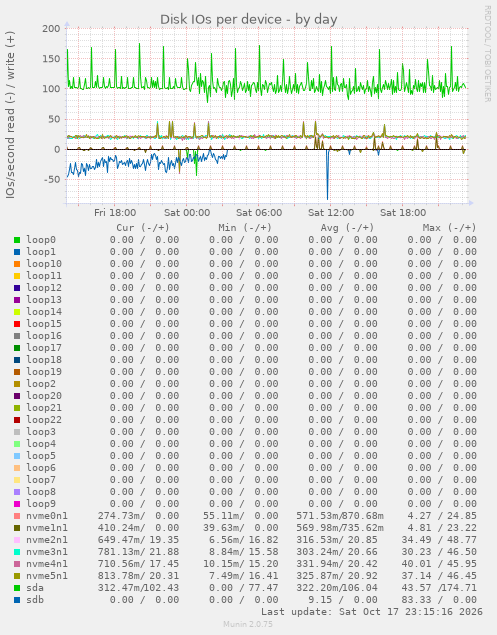Click the nvme0n1 legend swatch
This screenshot has width=497, height=635.
pos(17,516)
